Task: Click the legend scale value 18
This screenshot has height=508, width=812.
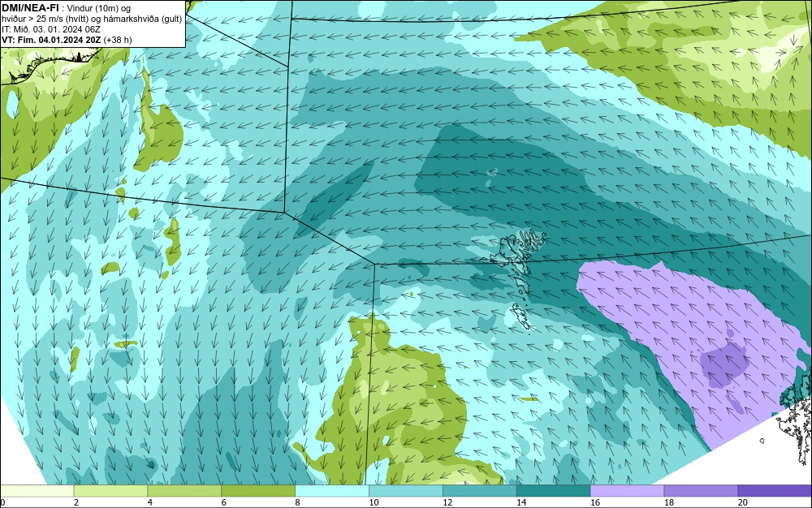Action: click(669, 502)
